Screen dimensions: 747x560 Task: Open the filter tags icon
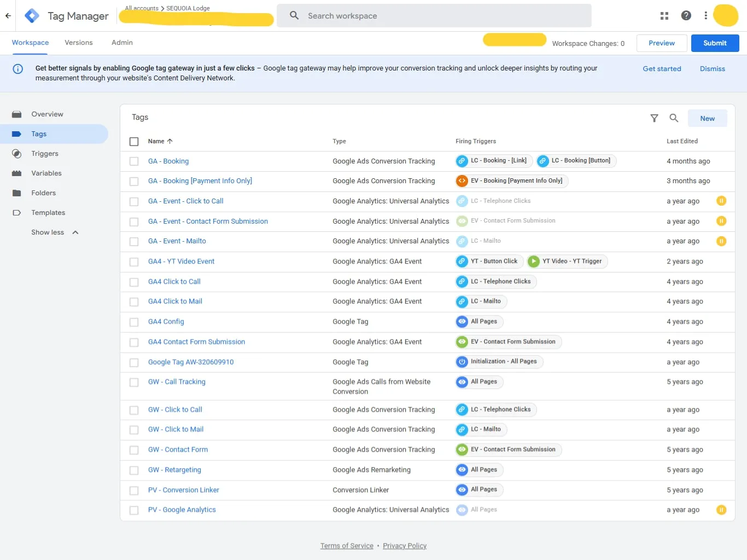pyautogui.click(x=654, y=118)
